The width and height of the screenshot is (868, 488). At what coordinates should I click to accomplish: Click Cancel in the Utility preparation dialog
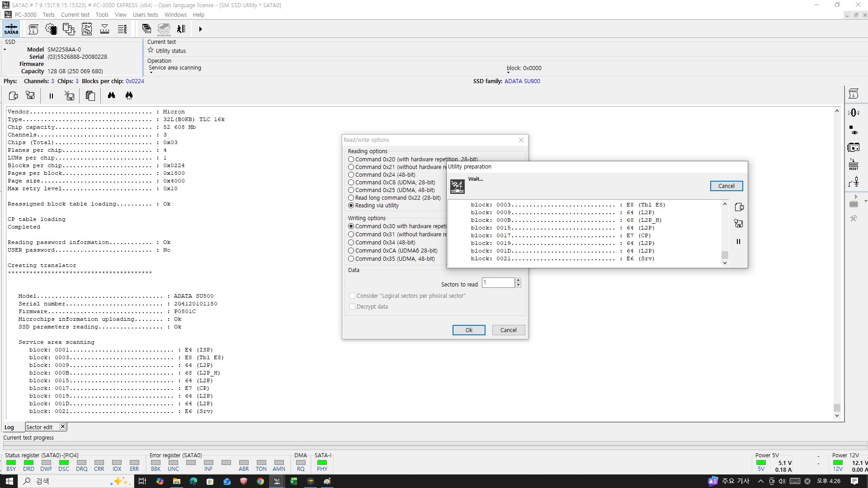point(726,186)
